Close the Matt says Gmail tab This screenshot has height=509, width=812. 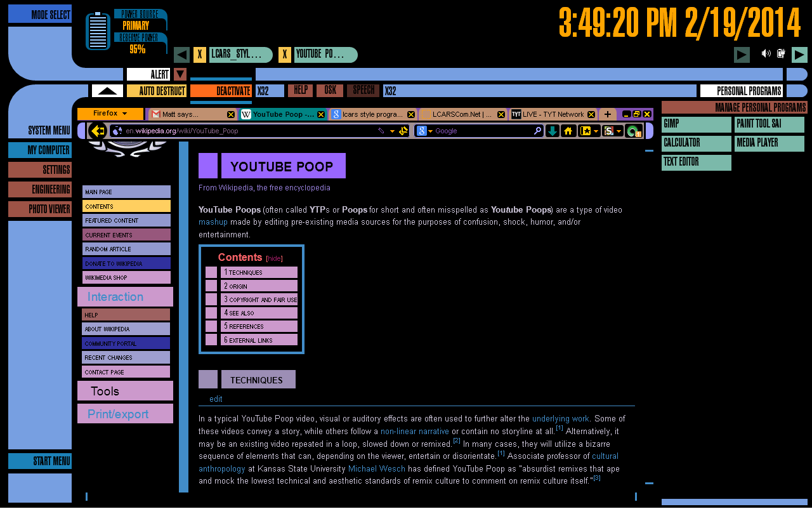click(231, 114)
